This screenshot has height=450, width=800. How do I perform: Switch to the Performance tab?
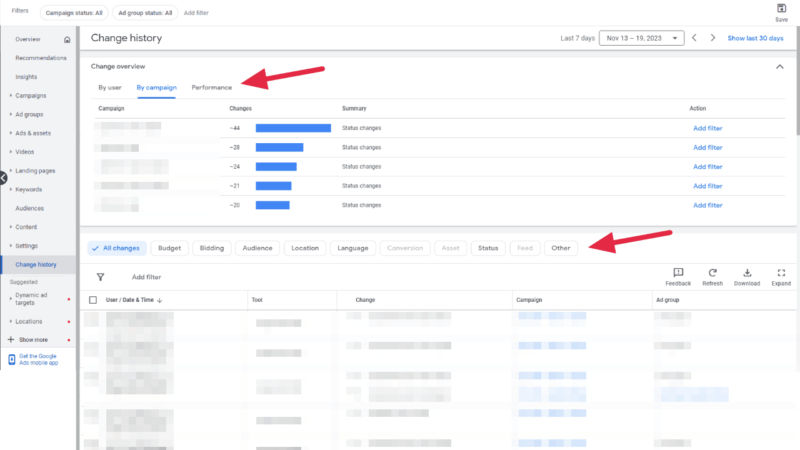coord(212,87)
